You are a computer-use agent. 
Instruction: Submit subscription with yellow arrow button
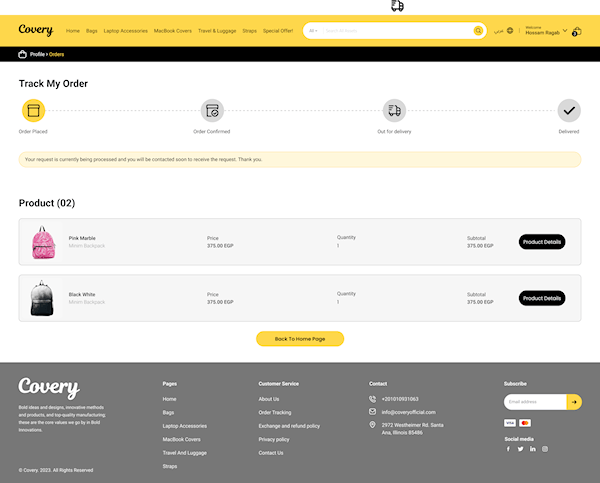pyautogui.click(x=574, y=402)
